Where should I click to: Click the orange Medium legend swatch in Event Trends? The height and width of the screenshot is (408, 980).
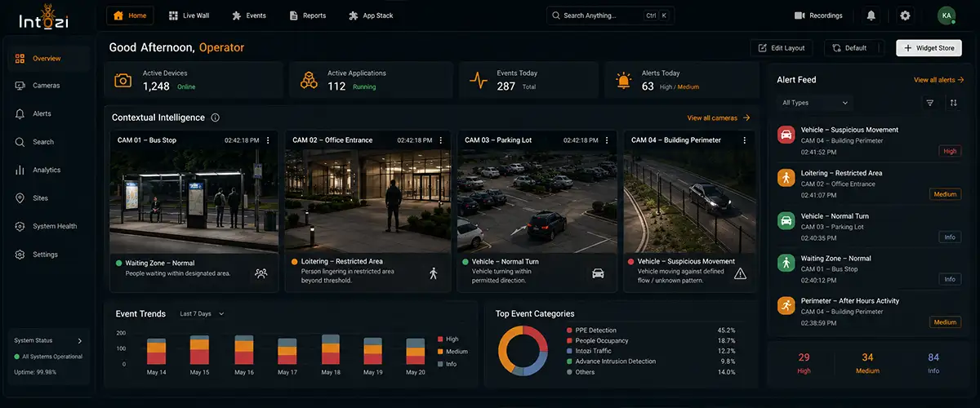[x=441, y=351]
